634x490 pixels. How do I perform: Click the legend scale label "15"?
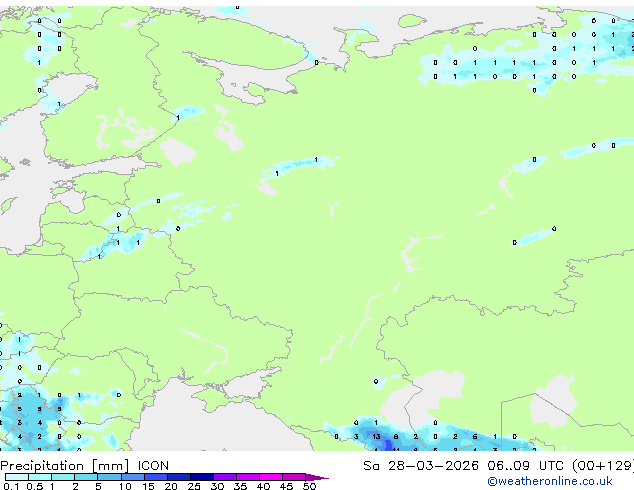(x=148, y=486)
